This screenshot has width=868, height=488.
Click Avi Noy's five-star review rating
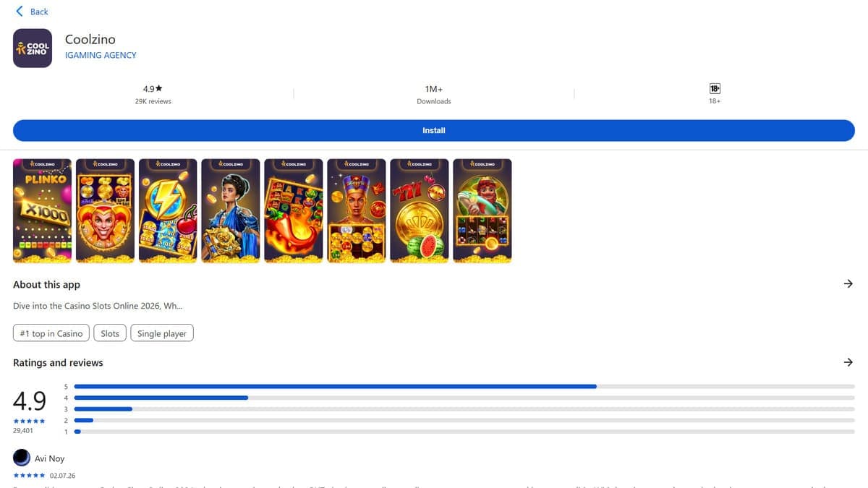(29, 476)
